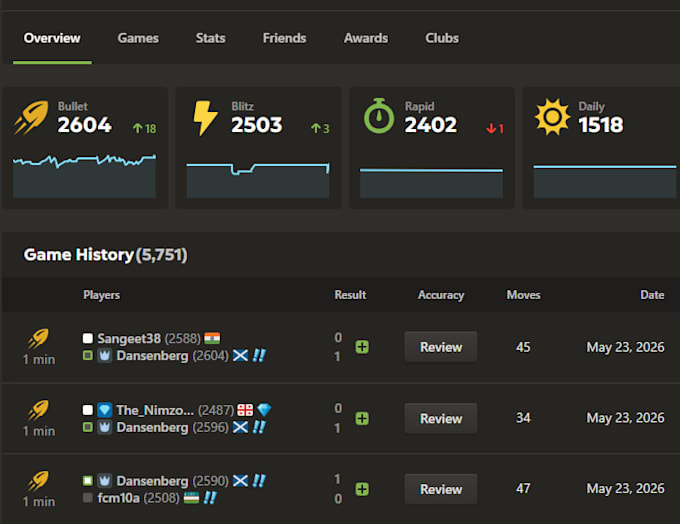Open the Daily rating graph
Viewport: 680px width, 524px height.
pos(605,181)
